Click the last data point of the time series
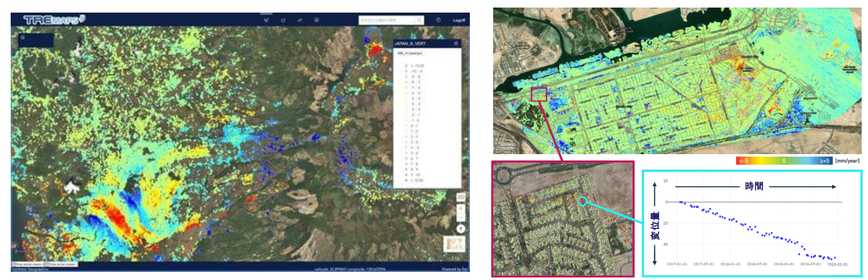The image size is (868, 280). tap(835, 258)
